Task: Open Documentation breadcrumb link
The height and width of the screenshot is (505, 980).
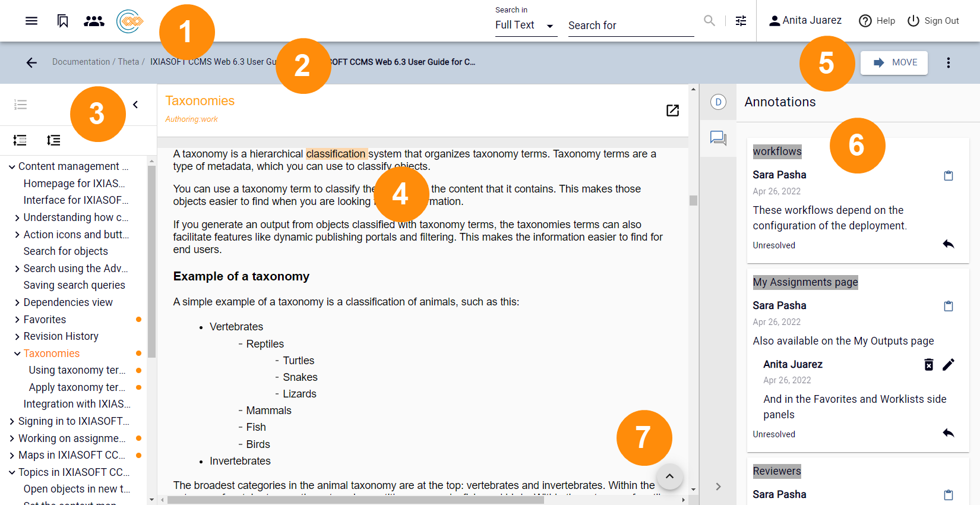Action: pyautogui.click(x=81, y=62)
